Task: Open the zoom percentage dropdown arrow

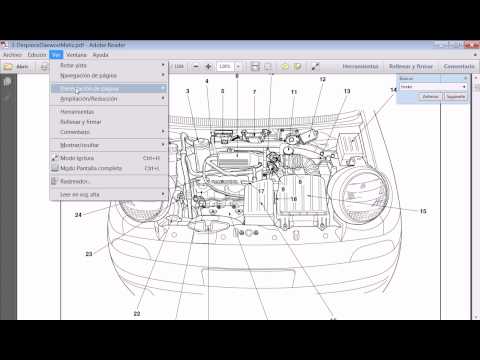Action: click(238, 67)
